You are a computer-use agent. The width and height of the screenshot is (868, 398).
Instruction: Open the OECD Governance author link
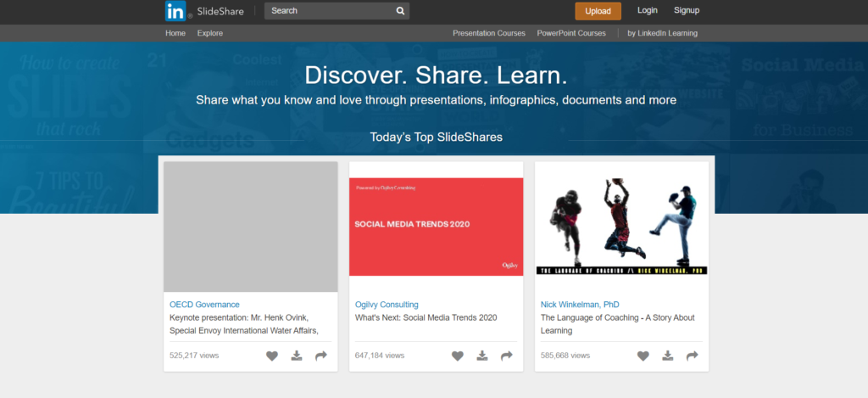(204, 305)
